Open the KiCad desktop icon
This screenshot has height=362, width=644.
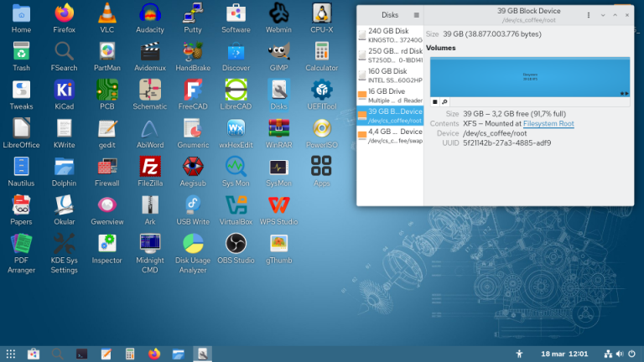65,94
